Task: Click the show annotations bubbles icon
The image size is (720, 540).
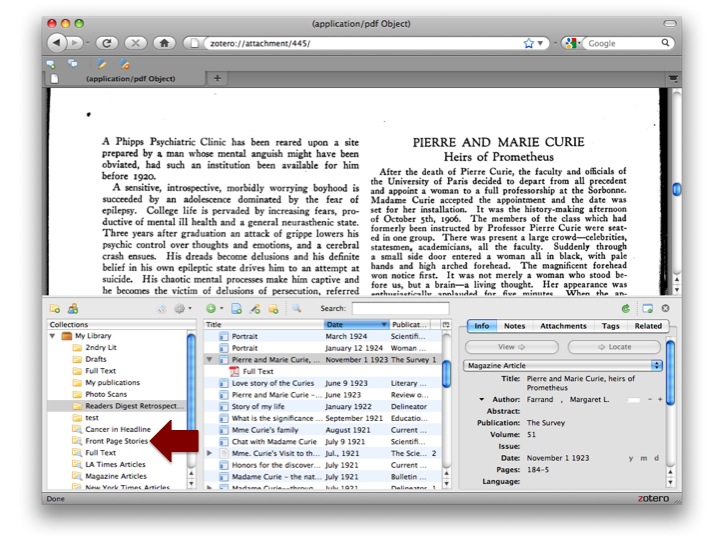Action: [x=73, y=63]
